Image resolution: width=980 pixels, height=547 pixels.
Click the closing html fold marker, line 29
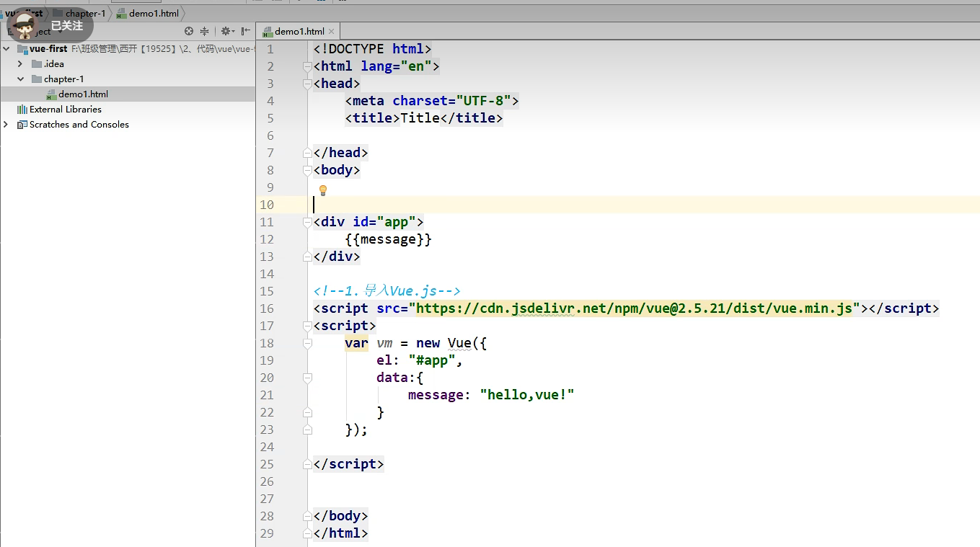[x=307, y=533]
